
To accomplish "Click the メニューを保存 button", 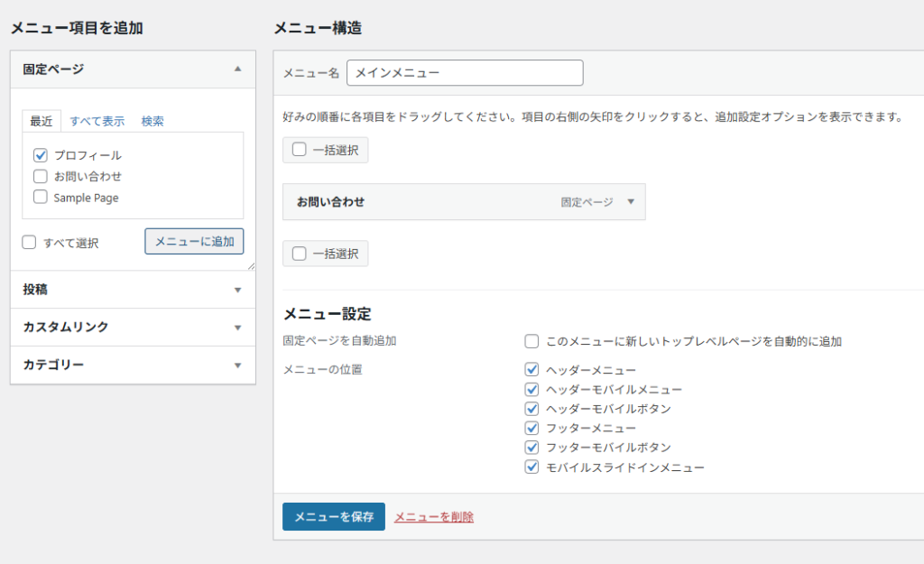I will (333, 517).
